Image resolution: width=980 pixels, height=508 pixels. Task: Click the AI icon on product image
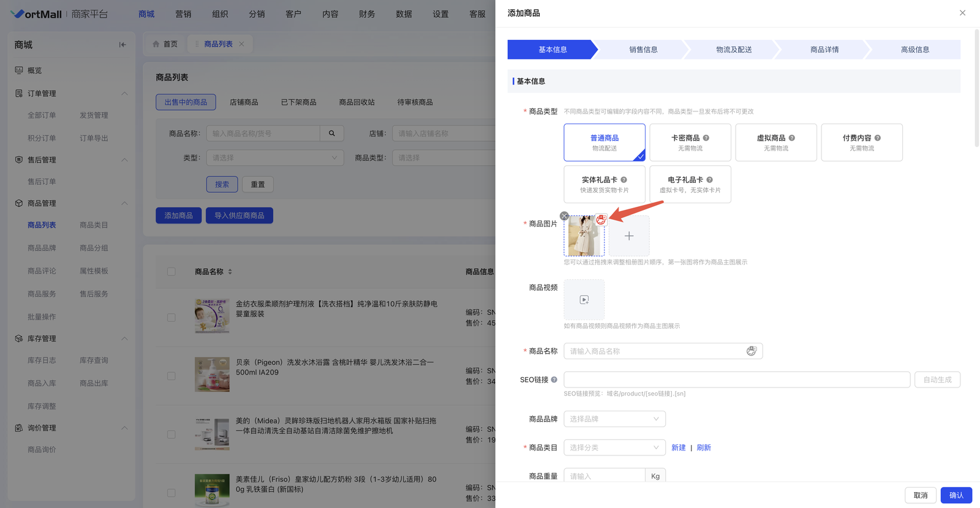coord(601,220)
